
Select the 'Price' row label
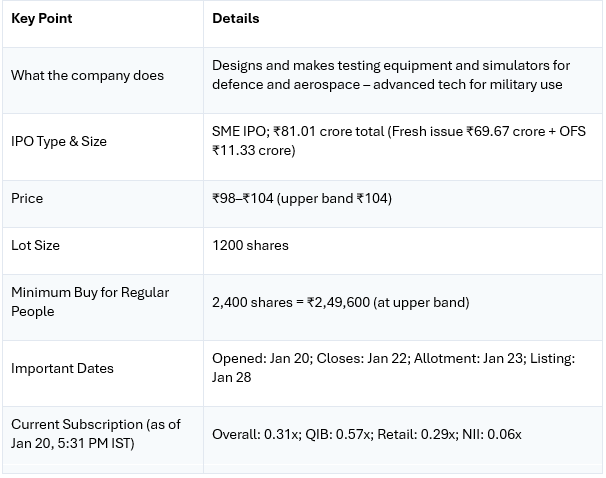click(x=27, y=198)
